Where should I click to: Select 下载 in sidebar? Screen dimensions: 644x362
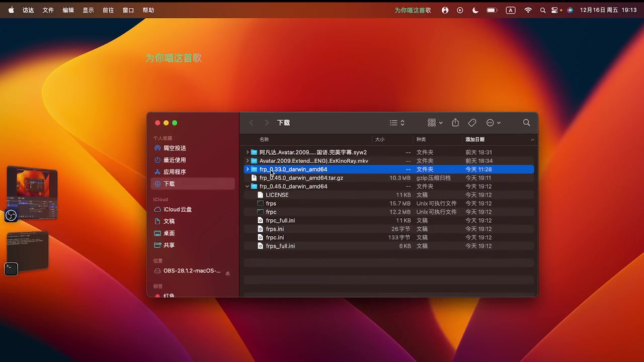coord(193,184)
